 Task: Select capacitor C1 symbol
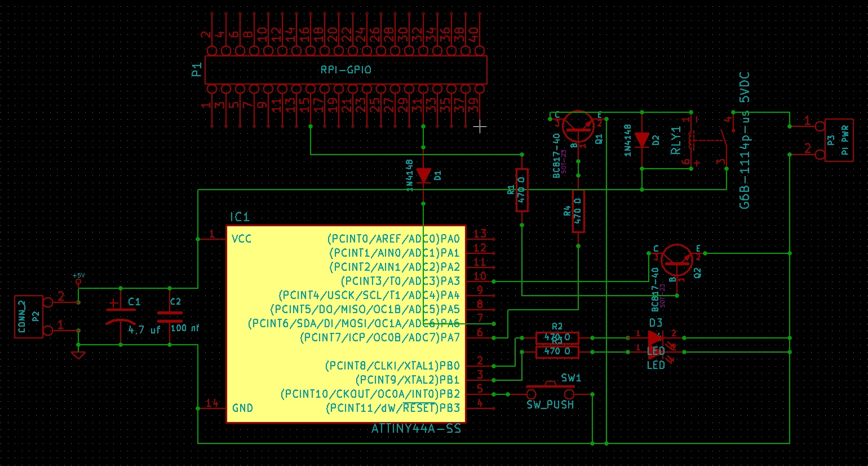[120, 315]
